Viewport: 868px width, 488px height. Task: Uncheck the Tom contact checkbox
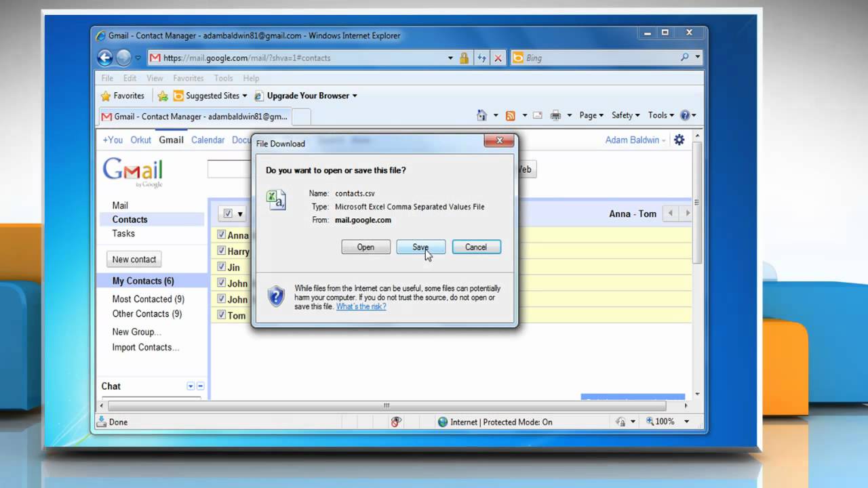(221, 315)
